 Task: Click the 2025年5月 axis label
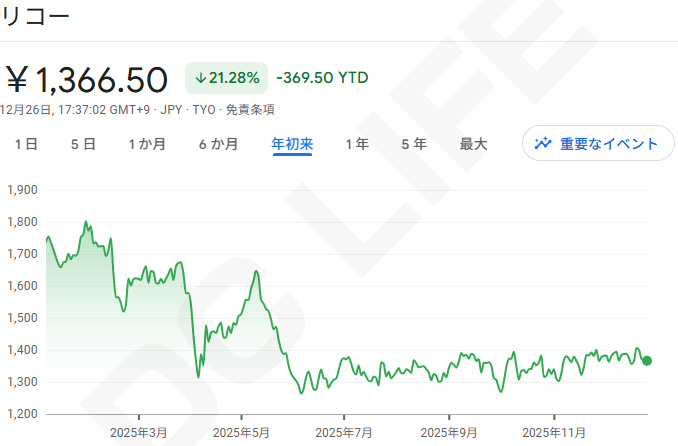pos(241,433)
